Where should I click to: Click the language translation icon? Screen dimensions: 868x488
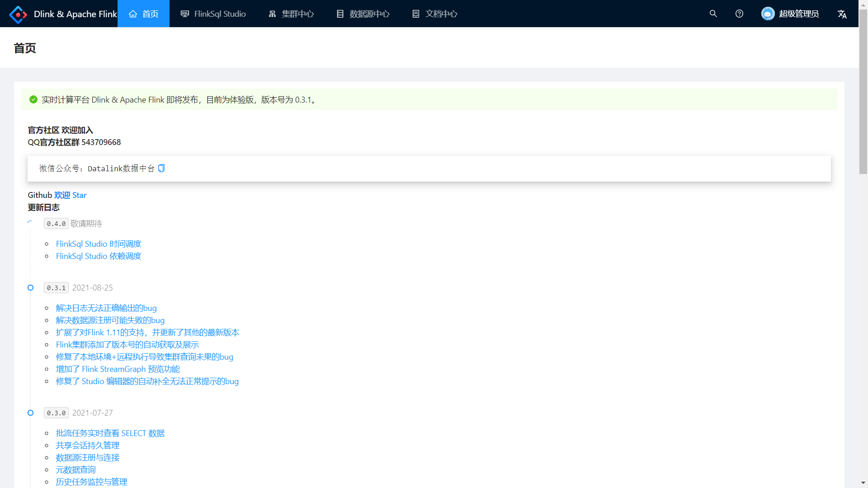point(842,14)
